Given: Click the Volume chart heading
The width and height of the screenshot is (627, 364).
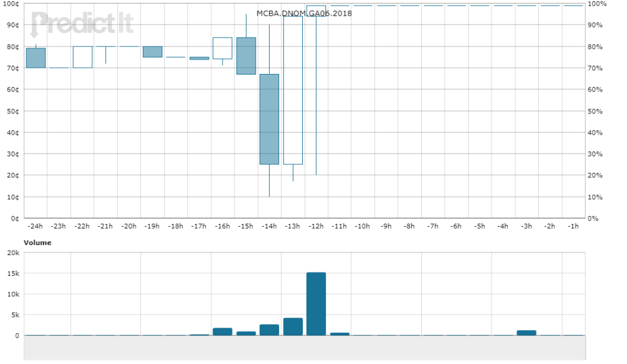Looking at the screenshot, I should 38,242.
